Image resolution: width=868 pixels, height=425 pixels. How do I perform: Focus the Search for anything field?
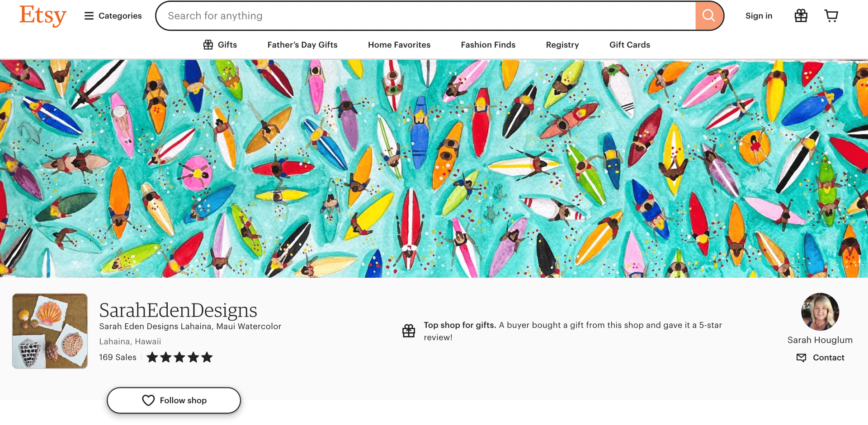pyautogui.click(x=425, y=16)
